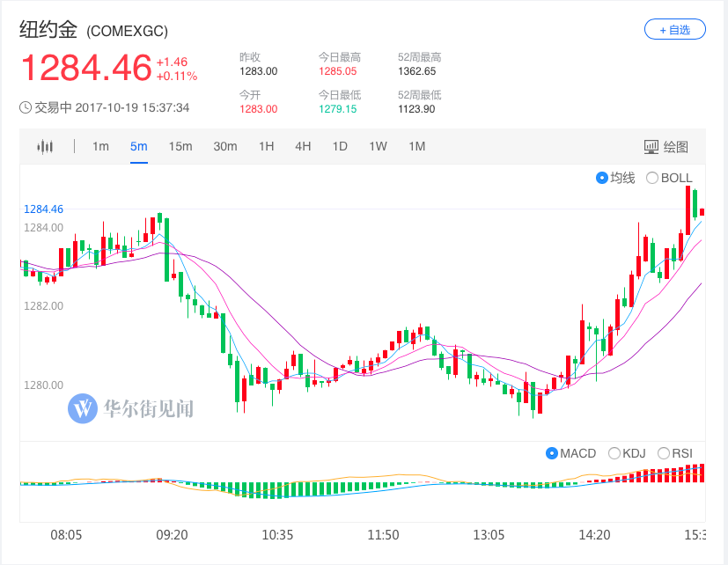Click the 09:20 time axis label
The height and width of the screenshot is (565, 728).
click(x=172, y=535)
